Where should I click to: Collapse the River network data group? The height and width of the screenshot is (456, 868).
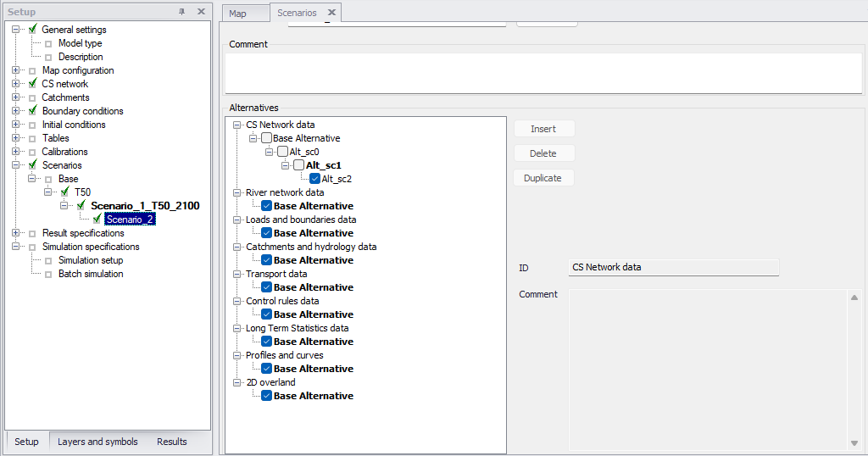(x=237, y=192)
